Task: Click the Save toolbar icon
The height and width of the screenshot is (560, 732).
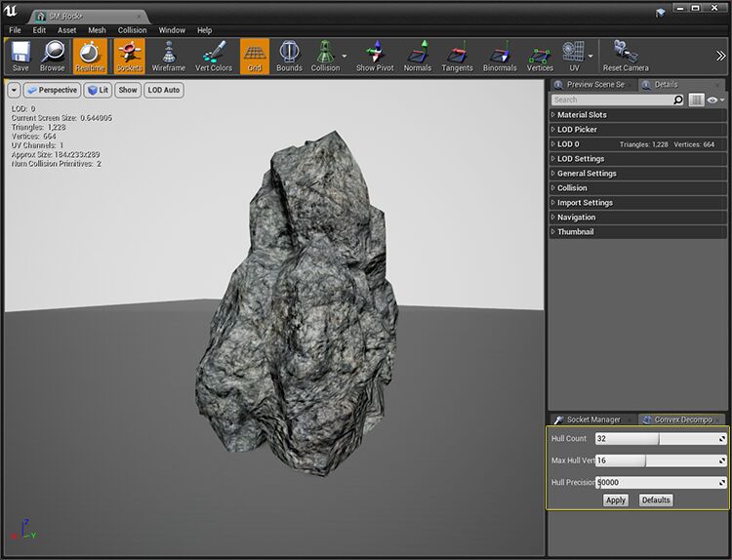Action: click(20, 56)
